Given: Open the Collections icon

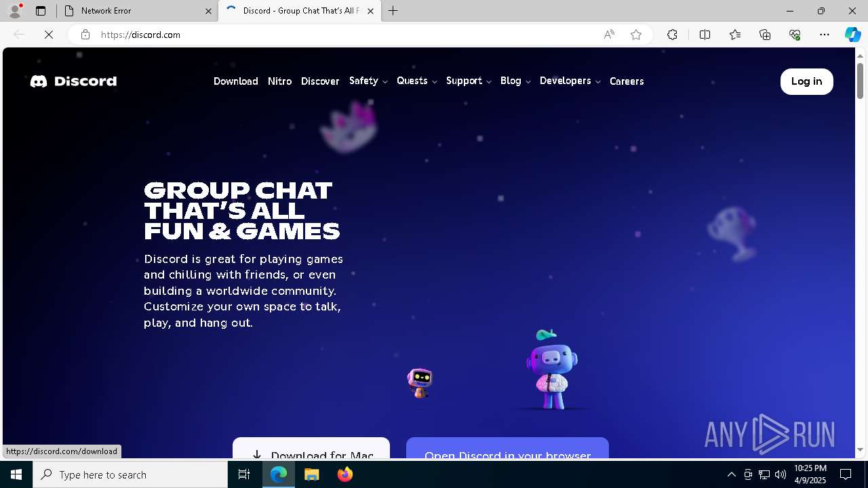Looking at the screenshot, I should 765,35.
